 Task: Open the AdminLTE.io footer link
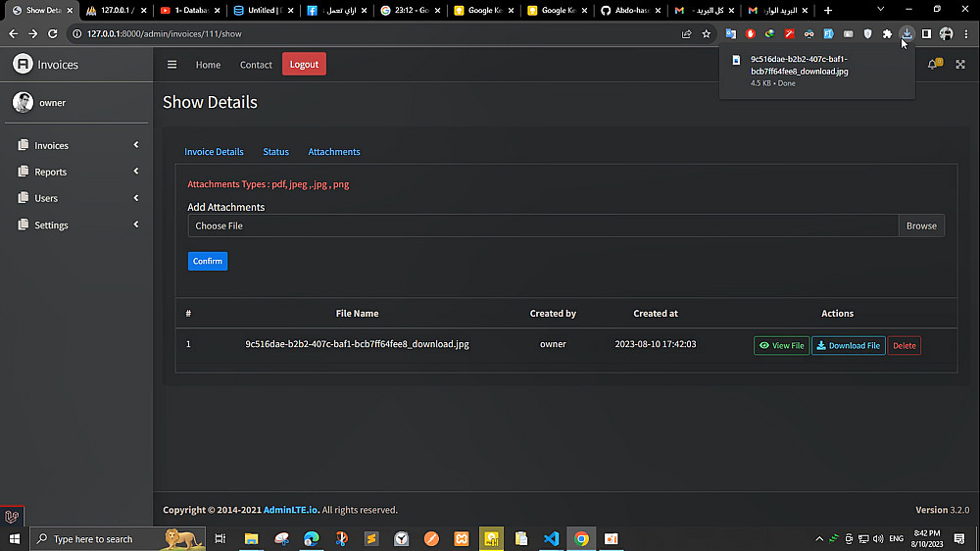(291, 510)
